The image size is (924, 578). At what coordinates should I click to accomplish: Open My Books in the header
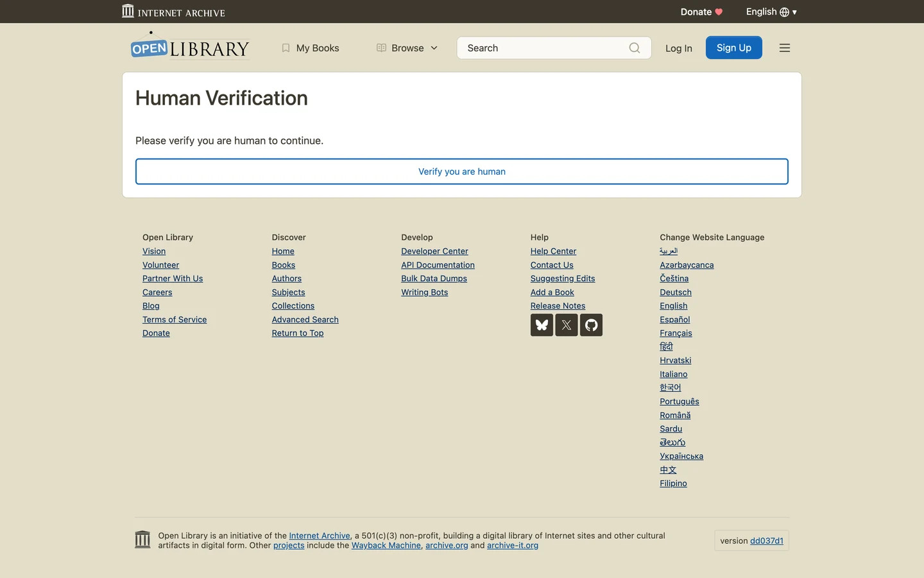click(x=311, y=48)
